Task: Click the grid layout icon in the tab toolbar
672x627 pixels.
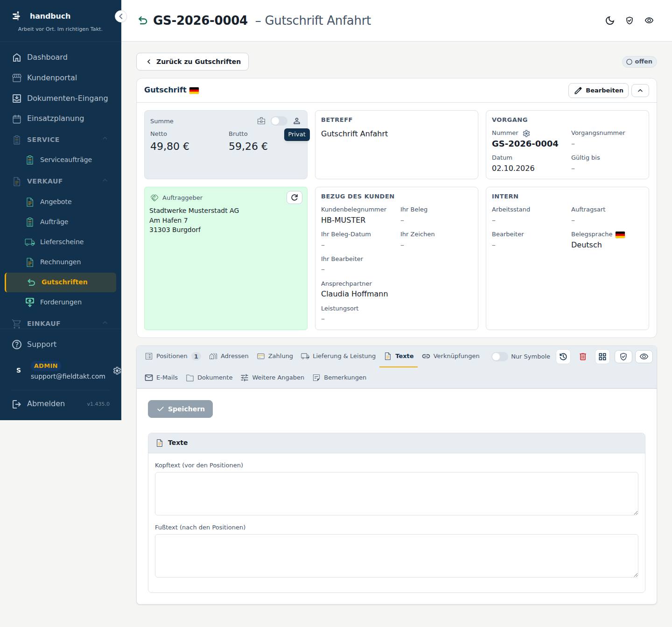Action: [x=602, y=357]
